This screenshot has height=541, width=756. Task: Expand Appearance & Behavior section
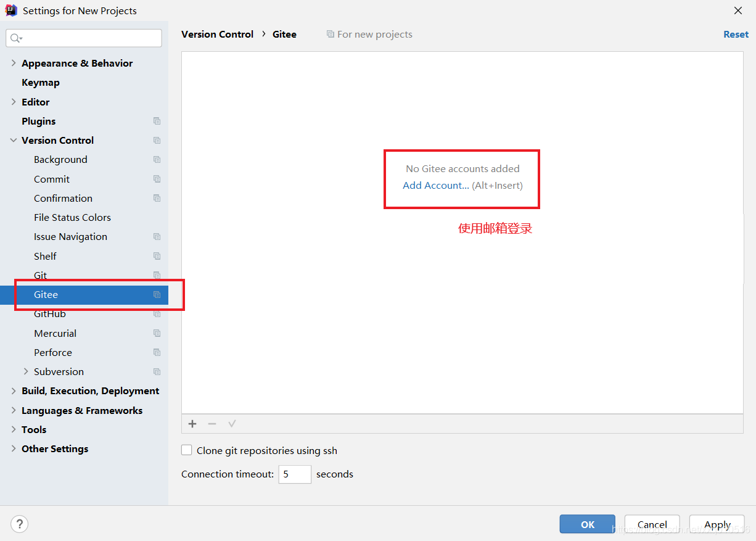click(14, 63)
